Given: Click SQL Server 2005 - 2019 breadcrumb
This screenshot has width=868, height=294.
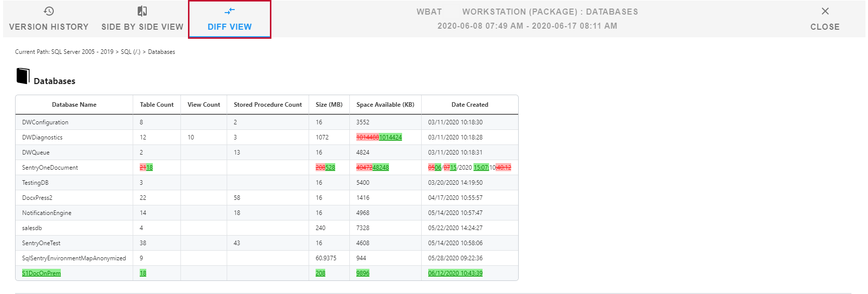Looking at the screenshot, I should coord(82,52).
